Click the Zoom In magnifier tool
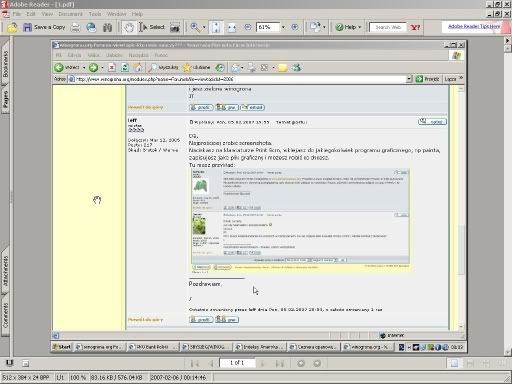 (195, 27)
